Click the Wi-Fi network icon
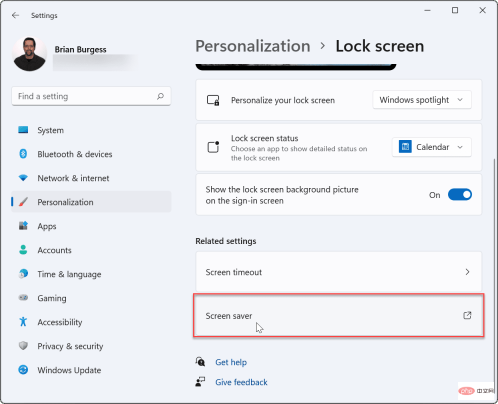This screenshot has height=404, width=498. click(23, 178)
